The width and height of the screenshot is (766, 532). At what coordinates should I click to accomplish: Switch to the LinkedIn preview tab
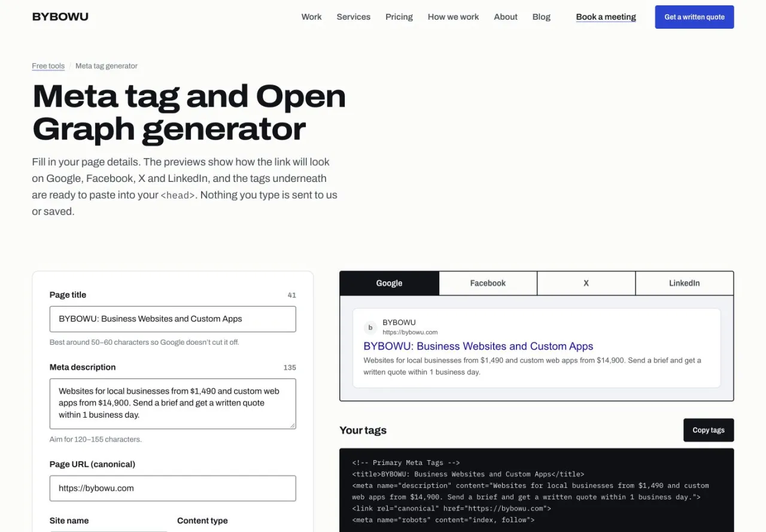pyautogui.click(x=684, y=283)
